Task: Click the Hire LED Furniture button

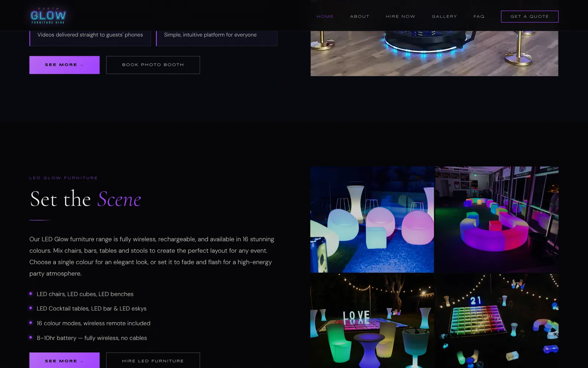Action: tap(153, 360)
